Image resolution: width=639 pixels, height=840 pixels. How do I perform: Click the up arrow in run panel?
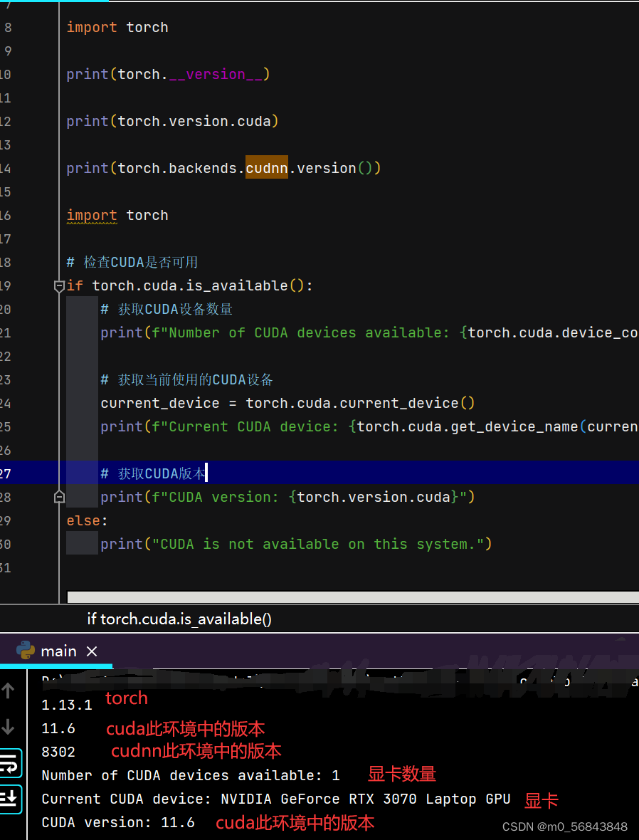pyautogui.click(x=8, y=691)
